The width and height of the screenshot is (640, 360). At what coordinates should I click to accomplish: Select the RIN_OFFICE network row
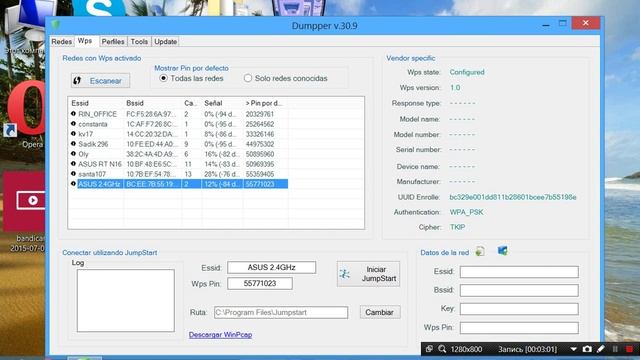(179, 114)
